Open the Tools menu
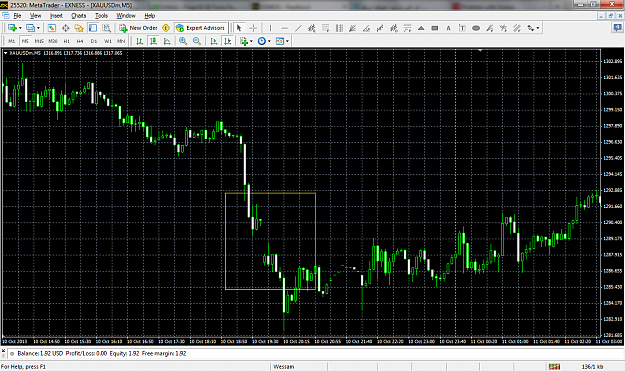This screenshot has height=371, width=625. pos(101,16)
